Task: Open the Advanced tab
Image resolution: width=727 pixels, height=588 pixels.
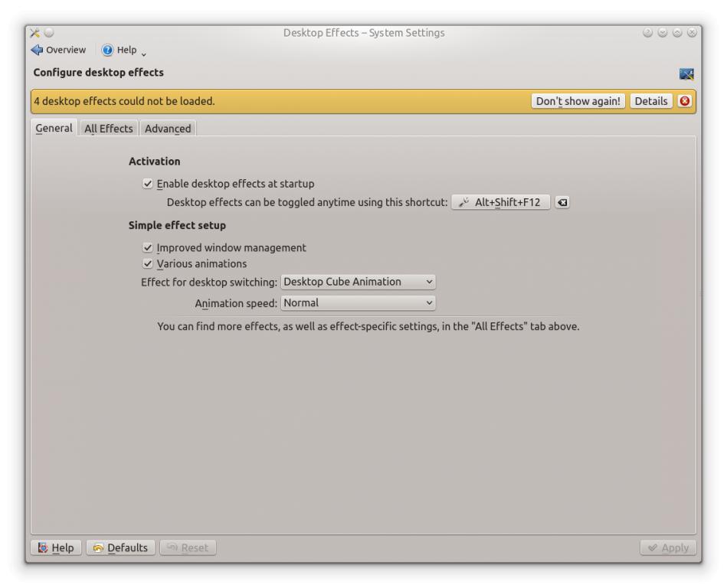Action: pos(168,129)
